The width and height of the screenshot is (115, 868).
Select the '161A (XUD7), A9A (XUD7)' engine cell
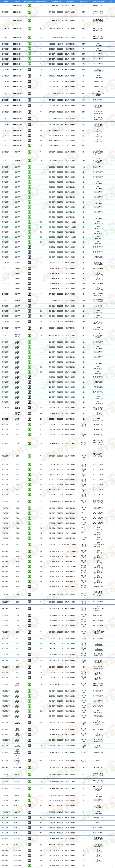[x=98, y=263]
